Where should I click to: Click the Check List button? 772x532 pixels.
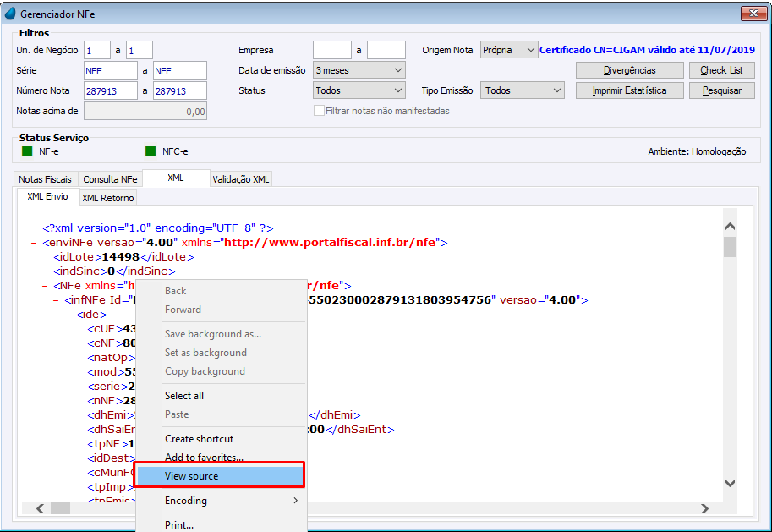(x=722, y=70)
